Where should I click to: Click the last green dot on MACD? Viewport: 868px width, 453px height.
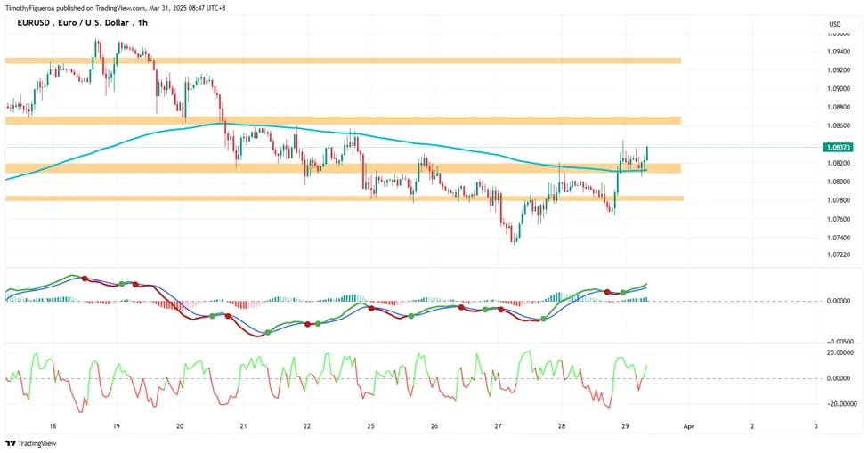click(x=623, y=292)
